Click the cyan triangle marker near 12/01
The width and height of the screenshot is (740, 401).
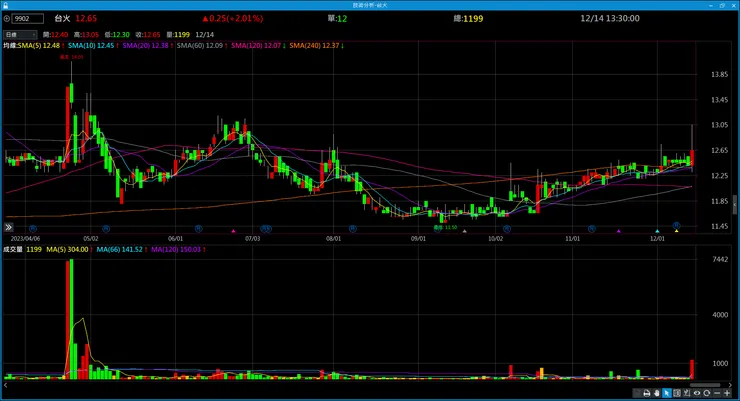pos(657,231)
